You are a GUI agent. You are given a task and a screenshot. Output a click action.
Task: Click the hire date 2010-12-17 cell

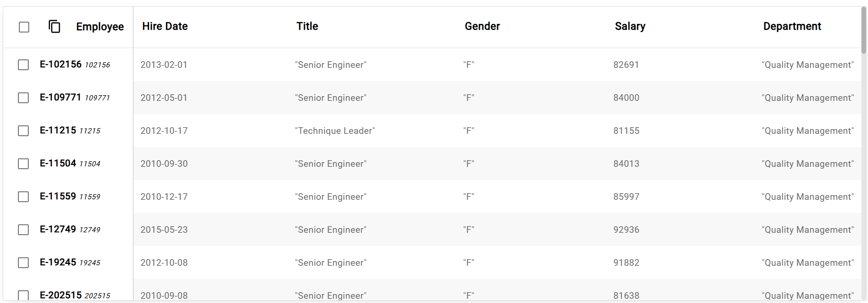[164, 197]
